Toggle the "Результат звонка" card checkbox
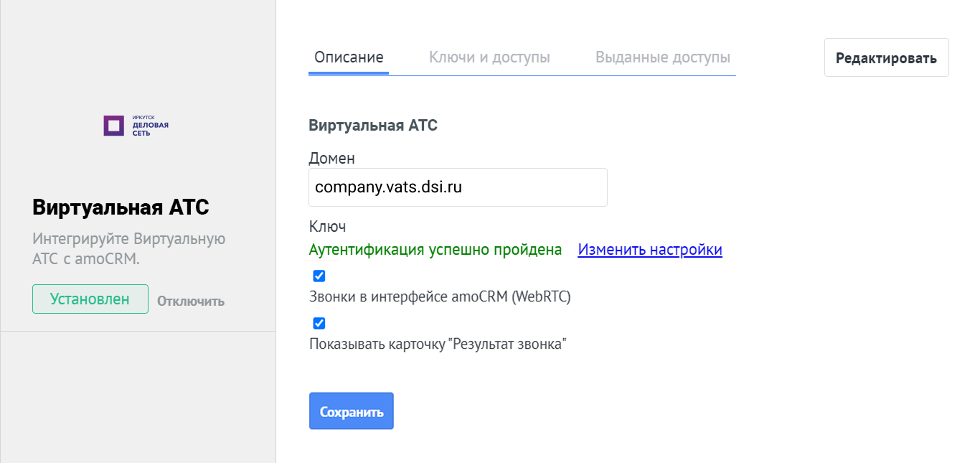This screenshot has height=463, width=980. (x=319, y=324)
